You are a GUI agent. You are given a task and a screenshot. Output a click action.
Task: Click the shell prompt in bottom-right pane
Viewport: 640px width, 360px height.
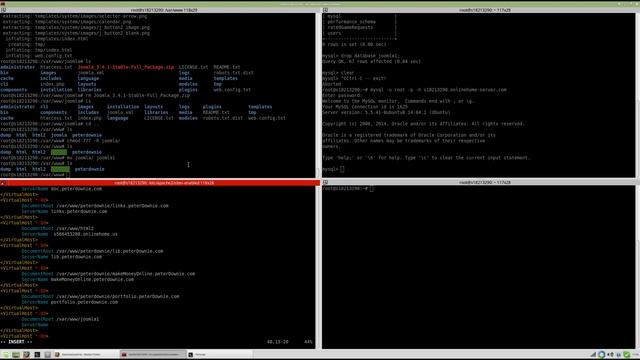click(345, 189)
